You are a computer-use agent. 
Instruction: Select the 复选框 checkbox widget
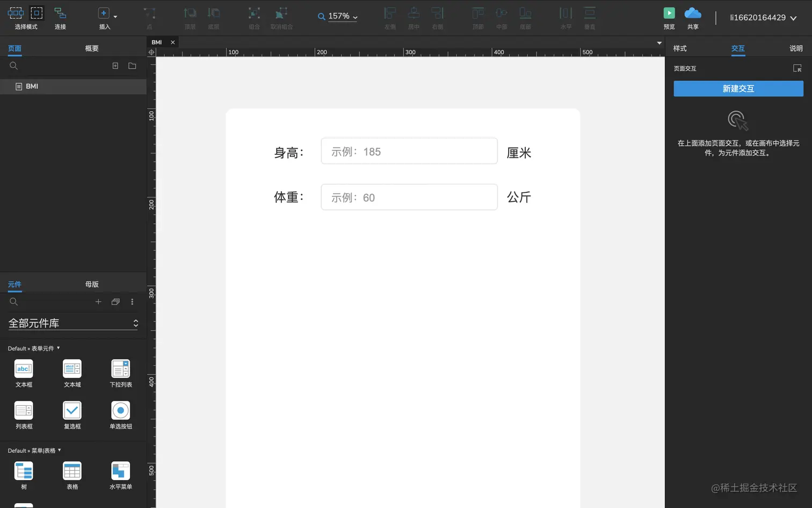72,416
